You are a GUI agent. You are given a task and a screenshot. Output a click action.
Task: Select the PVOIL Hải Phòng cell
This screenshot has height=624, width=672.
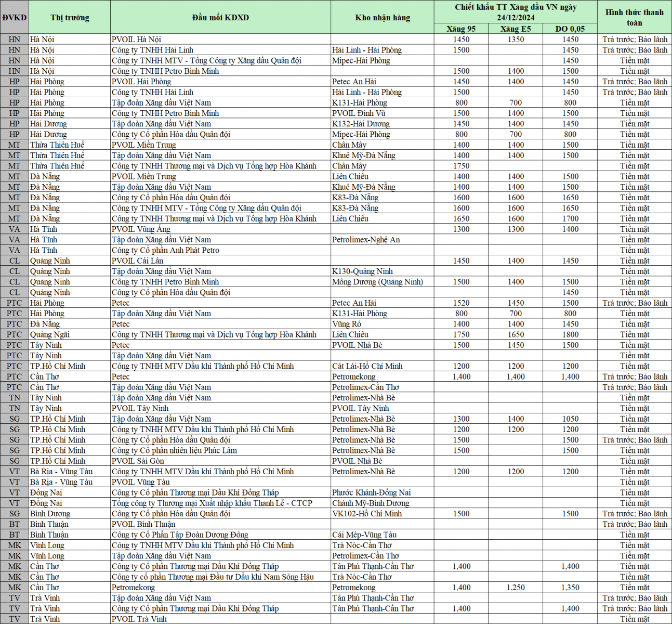pos(220,82)
